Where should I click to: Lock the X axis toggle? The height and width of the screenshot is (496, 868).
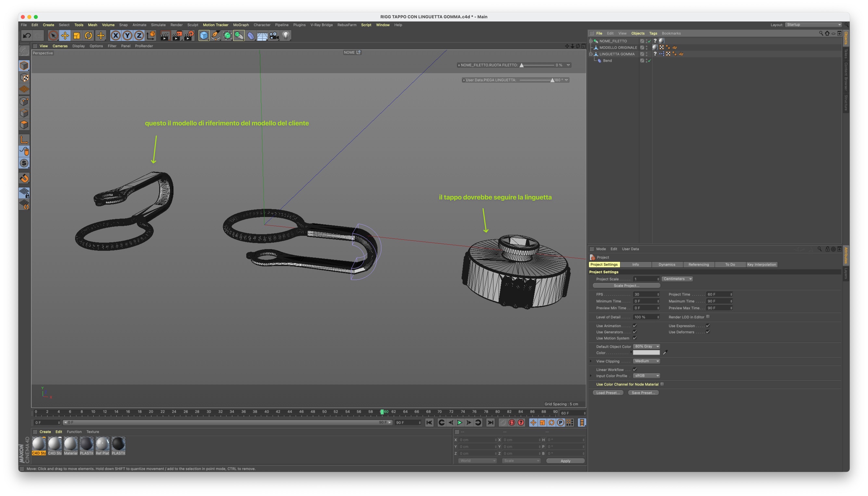115,35
